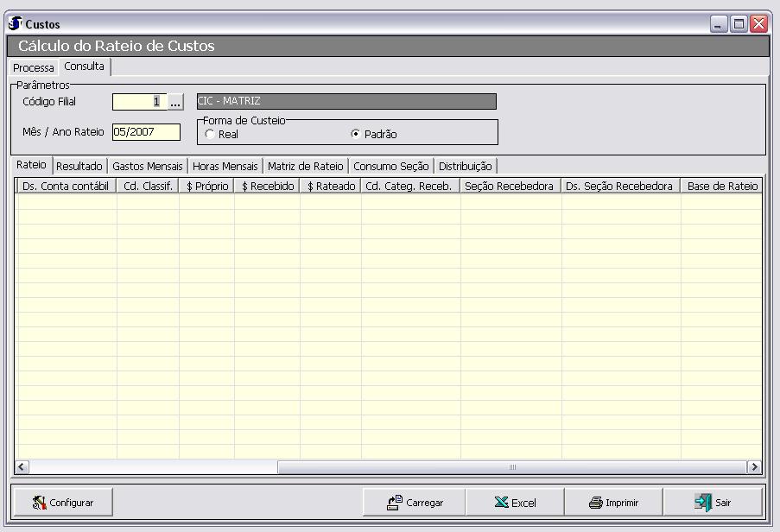Click the Sair exit door icon
Screen dimensions: 780x532
(703, 502)
